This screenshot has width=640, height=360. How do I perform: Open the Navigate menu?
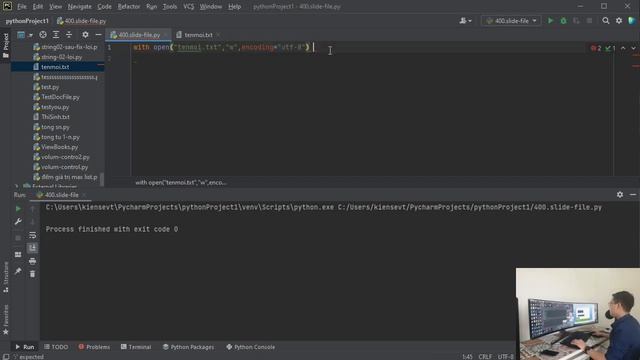pos(80,7)
